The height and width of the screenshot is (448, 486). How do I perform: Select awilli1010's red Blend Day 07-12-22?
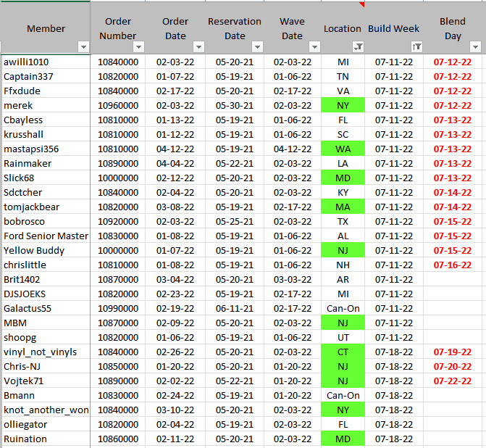[x=452, y=62]
